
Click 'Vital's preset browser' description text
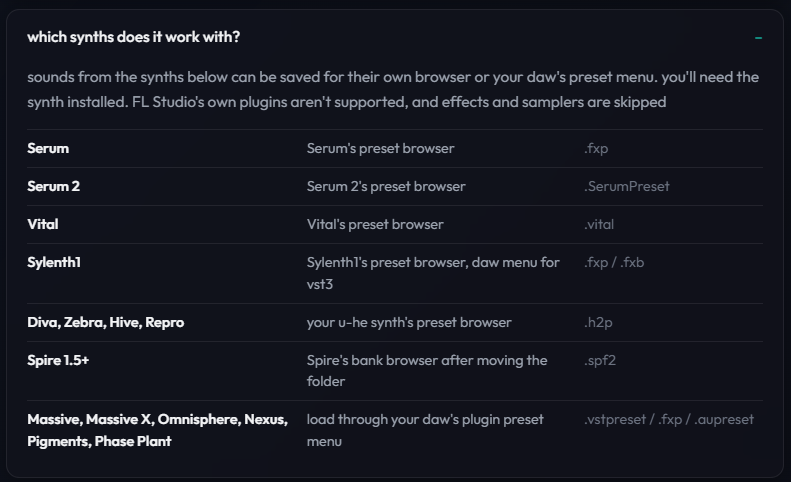[375, 224]
